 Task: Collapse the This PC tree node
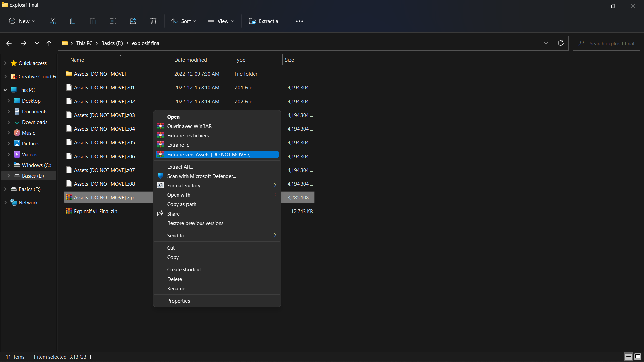point(5,90)
